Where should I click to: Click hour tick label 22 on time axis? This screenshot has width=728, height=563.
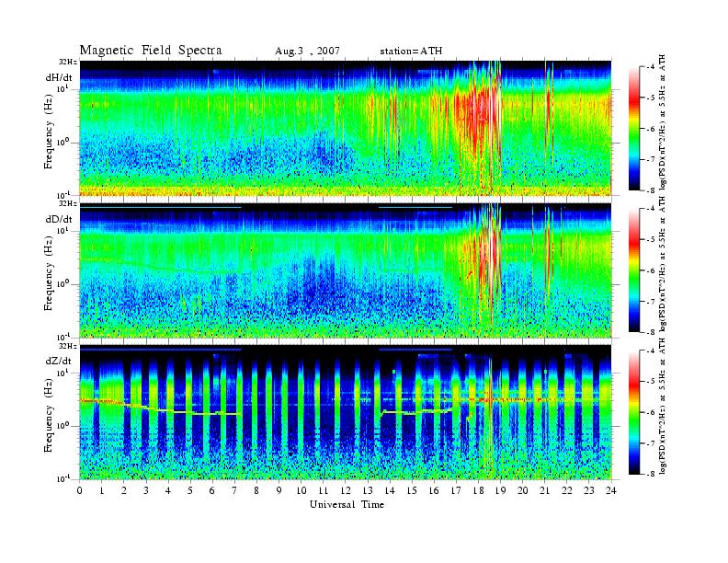[x=567, y=490]
